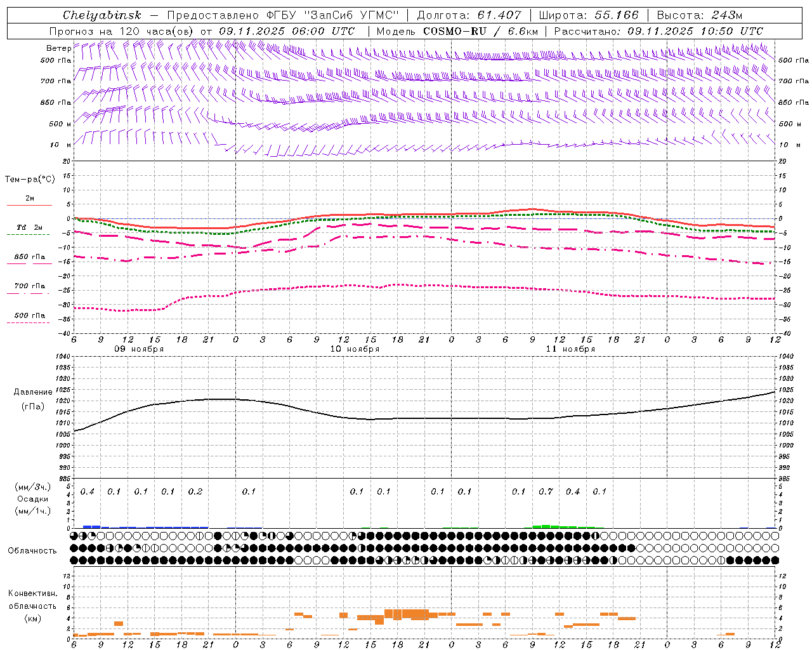
Task: Click the red 2м temperature legend line
Action: (29, 206)
